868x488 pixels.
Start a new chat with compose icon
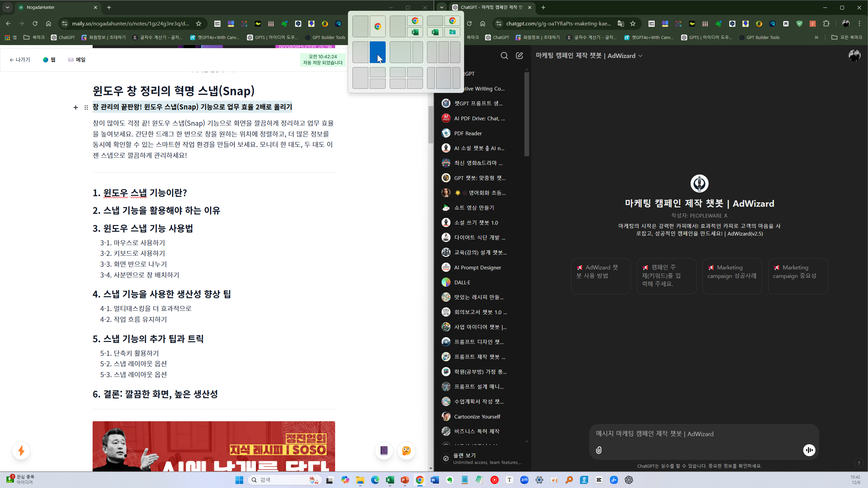pyautogui.click(x=519, y=56)
